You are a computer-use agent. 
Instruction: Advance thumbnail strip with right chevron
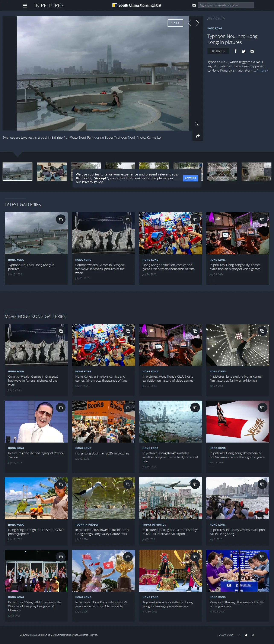click(267, 172)
